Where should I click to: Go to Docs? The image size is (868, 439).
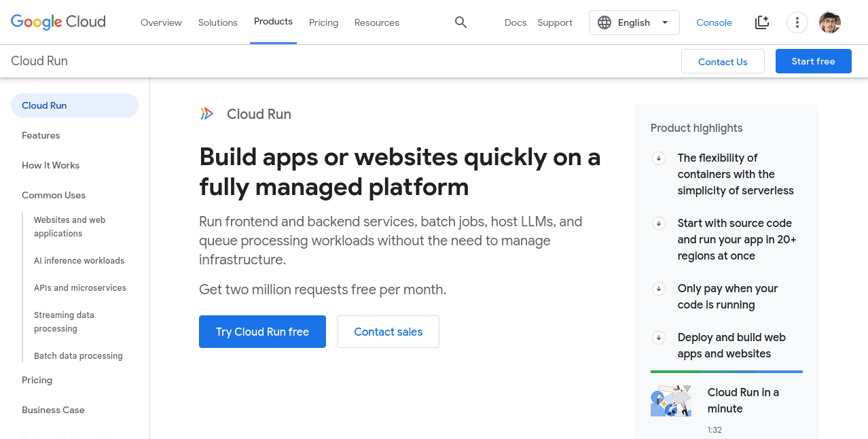click(516, 22)
